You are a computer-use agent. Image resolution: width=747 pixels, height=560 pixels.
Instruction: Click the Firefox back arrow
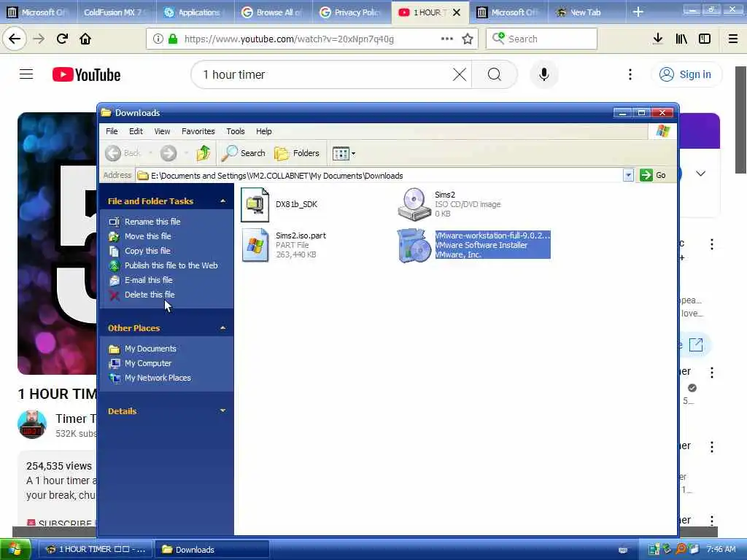tap(15, 39)
